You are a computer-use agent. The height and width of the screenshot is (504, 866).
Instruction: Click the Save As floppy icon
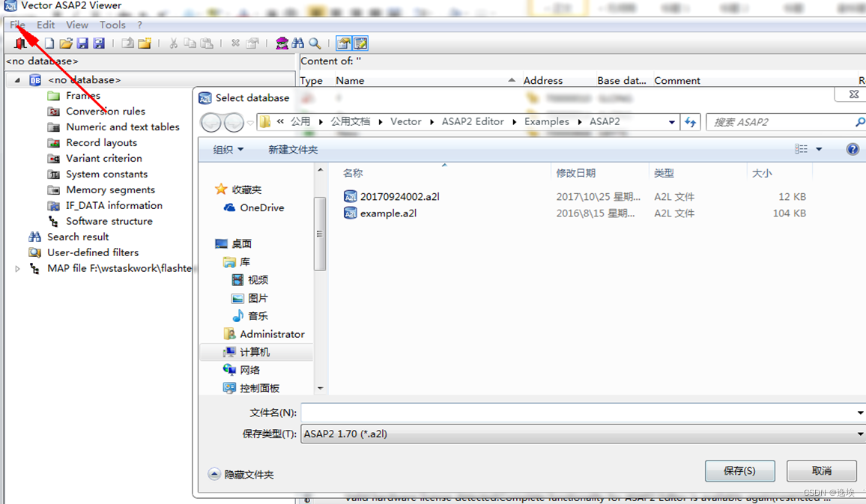click(99, 43)
